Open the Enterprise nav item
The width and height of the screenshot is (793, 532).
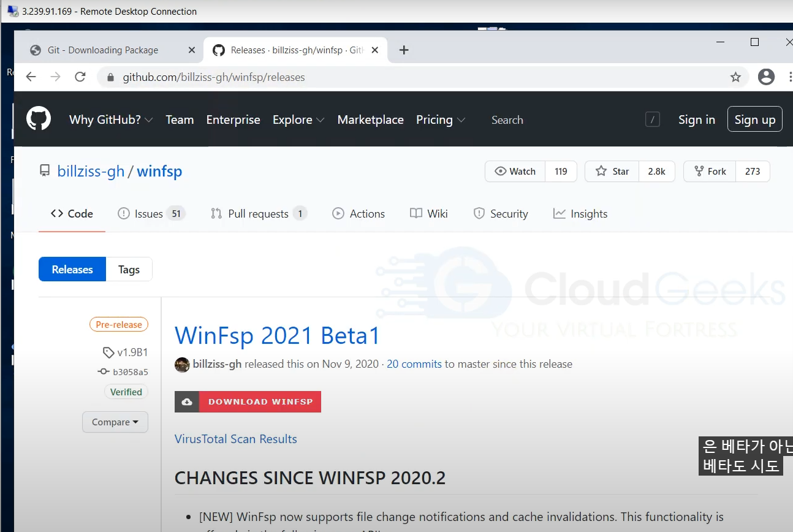point(233,120)
